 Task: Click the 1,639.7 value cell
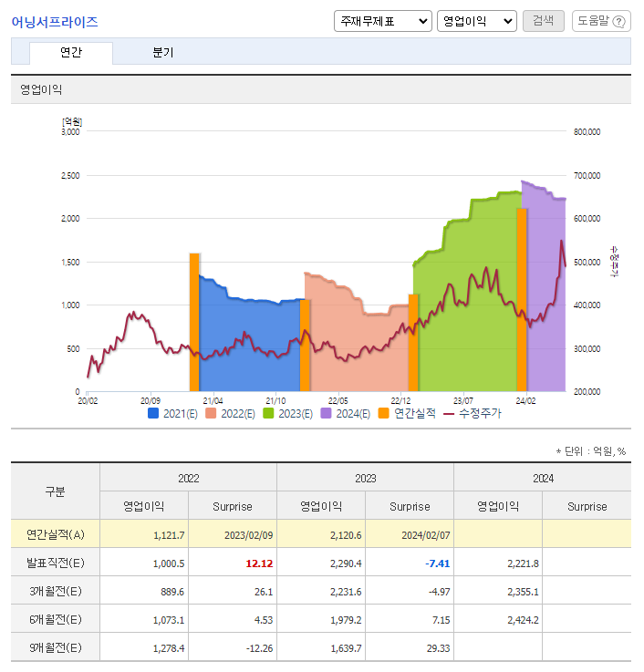[321, 647]
